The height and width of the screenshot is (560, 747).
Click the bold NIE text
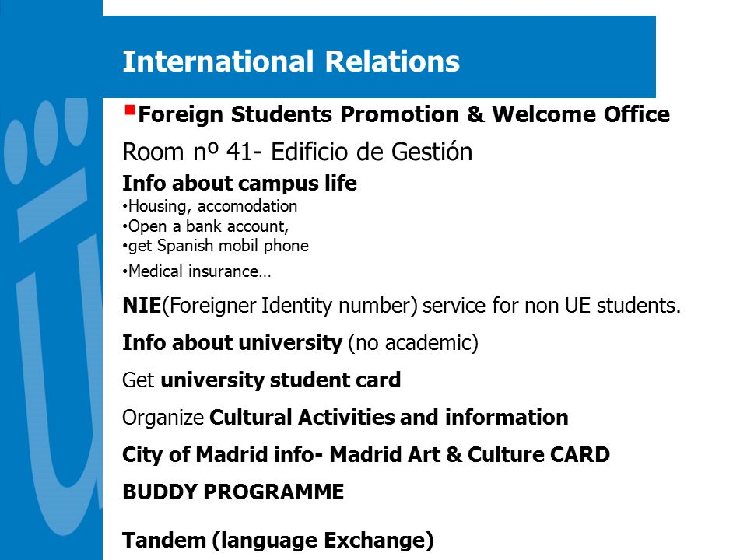(x=142, y=305)
